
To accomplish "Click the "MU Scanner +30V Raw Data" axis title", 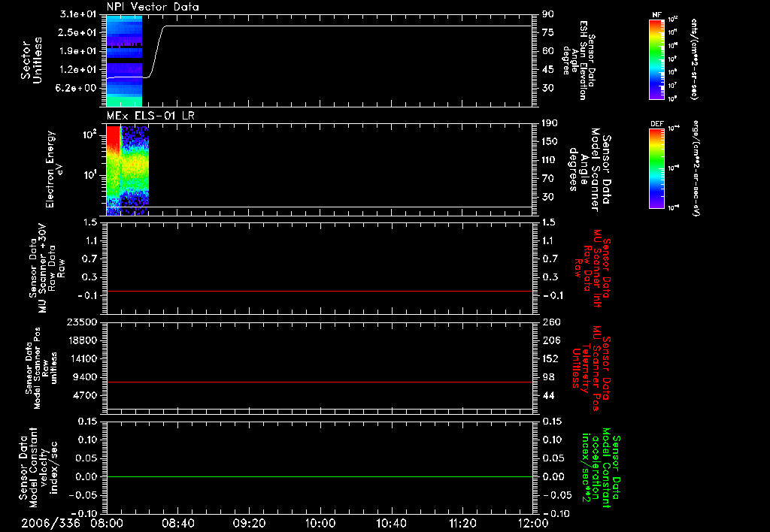I will point(47,268).
